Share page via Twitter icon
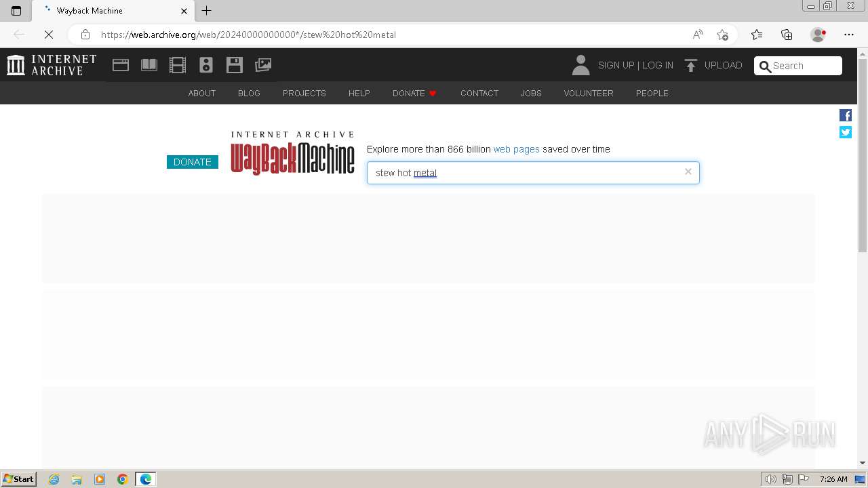Viewport: 868px width, 488px height. click(x=846, y=132)
